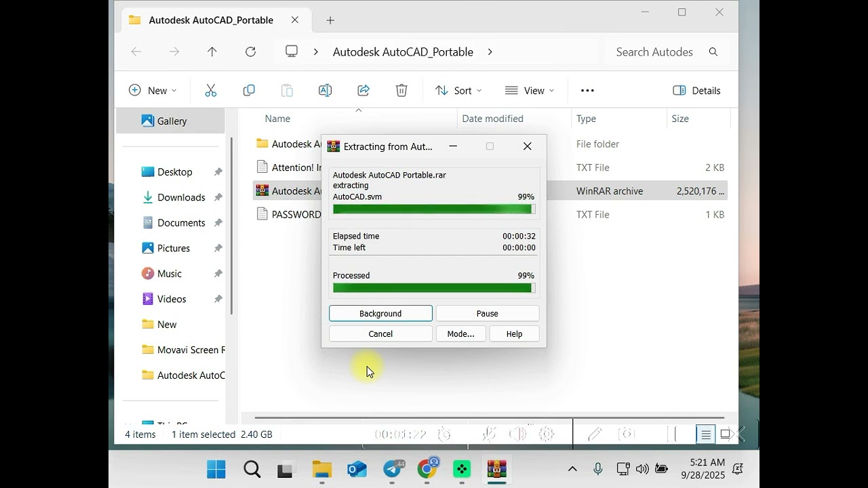Click the volume speaker tray icon

(x=642, y=469)
